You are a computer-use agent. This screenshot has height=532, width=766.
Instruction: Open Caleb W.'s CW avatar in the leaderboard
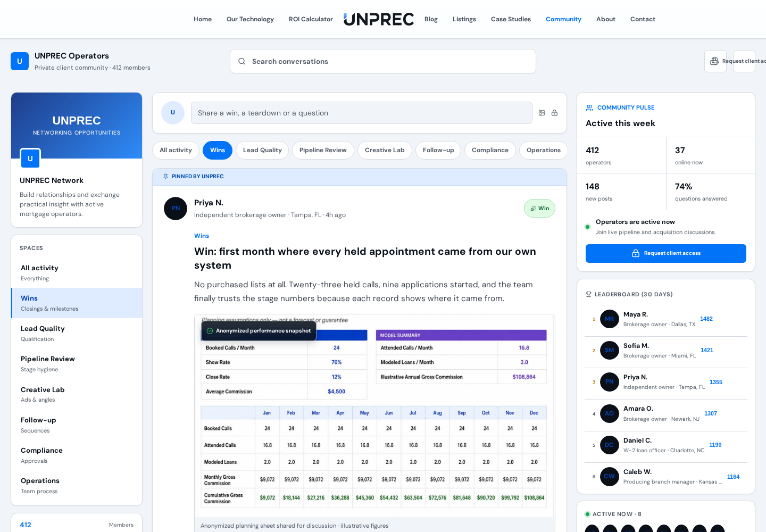[610, 477]
